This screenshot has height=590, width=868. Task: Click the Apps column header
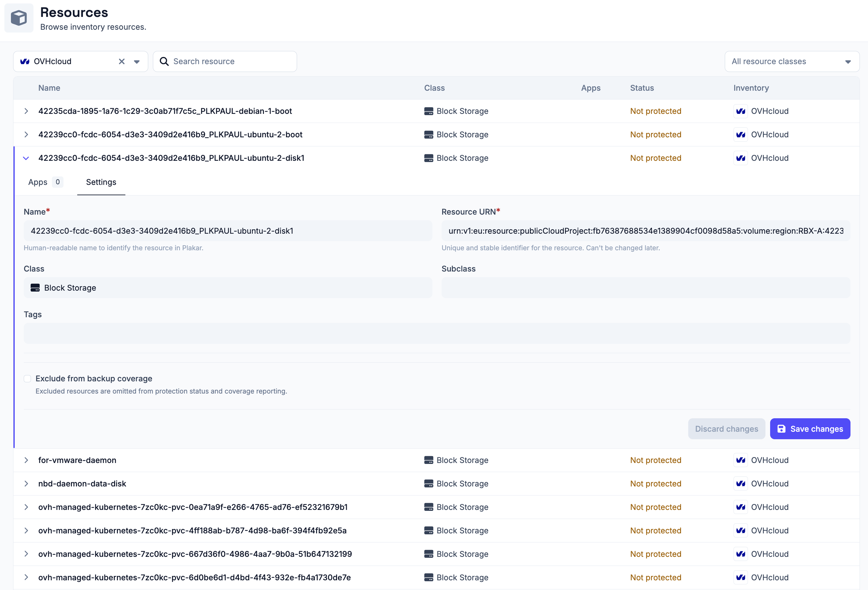pos(591,88)
